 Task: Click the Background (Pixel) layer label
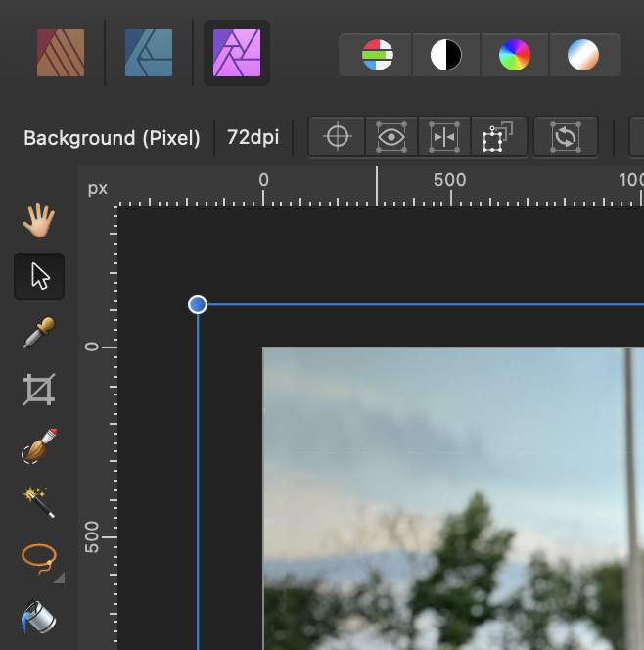tap(112, 138)
